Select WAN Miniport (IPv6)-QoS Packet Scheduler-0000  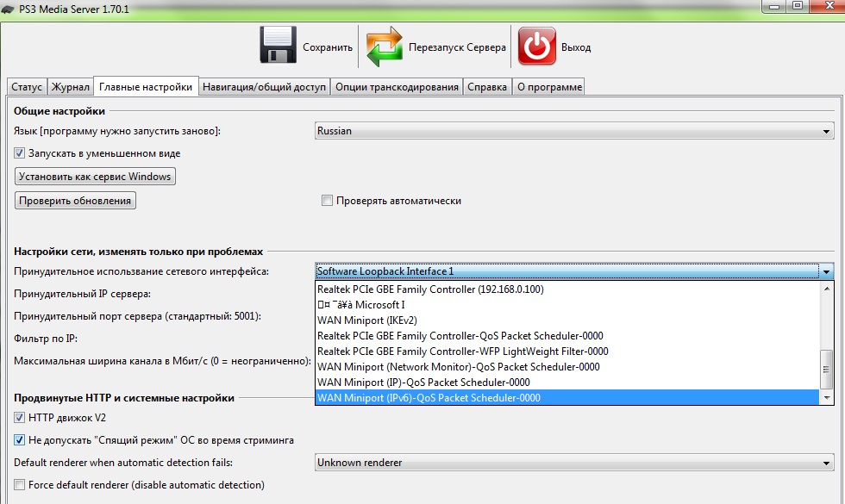(567, 398)
